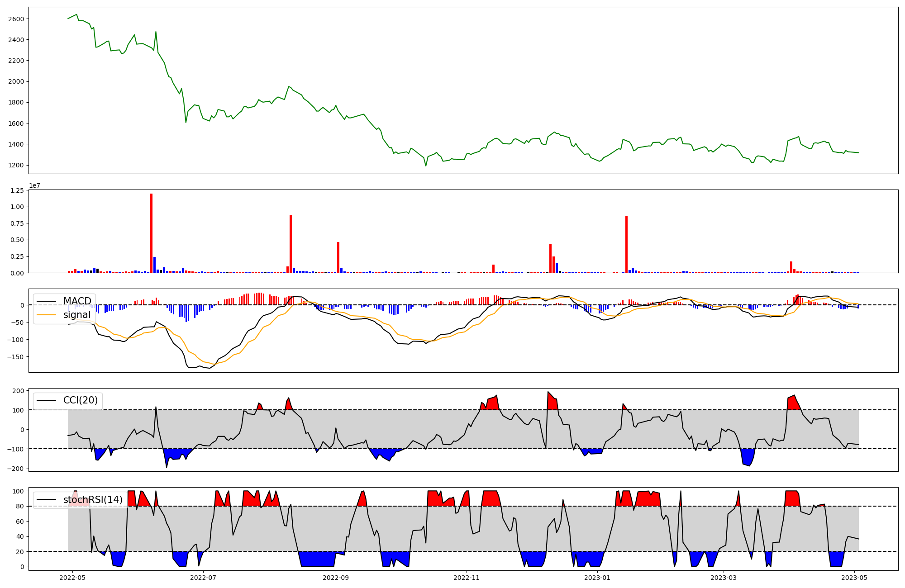
Task: Click the 200 CCI axis label
Action: [19, 391]
